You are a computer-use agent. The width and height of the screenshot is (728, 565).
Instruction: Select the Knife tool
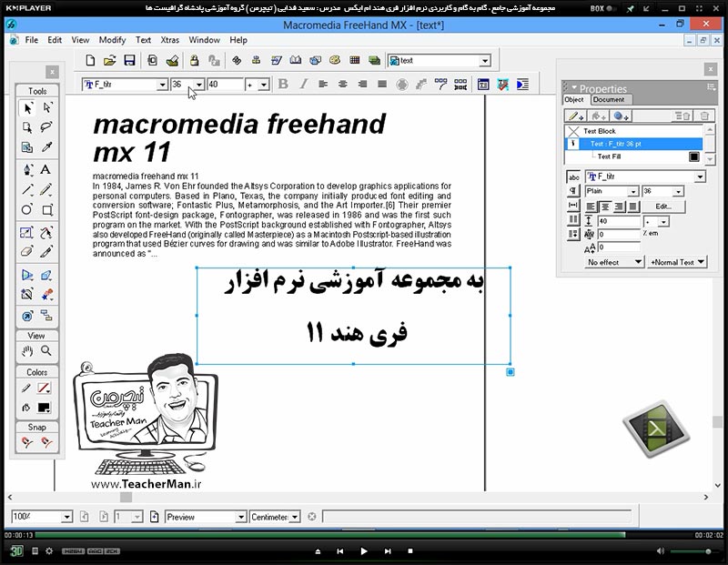[46, 252]
